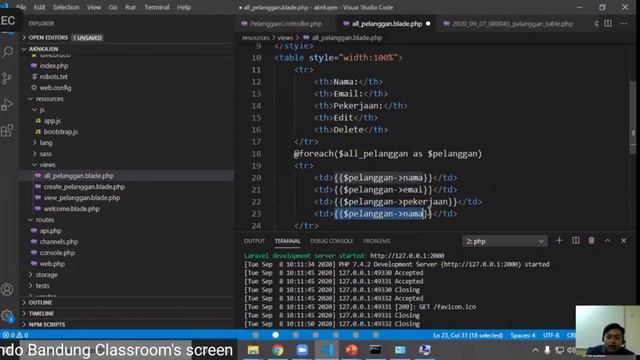Click the UTF-8 encoding status entry
The image size is (640, 360).
(551, 335)
